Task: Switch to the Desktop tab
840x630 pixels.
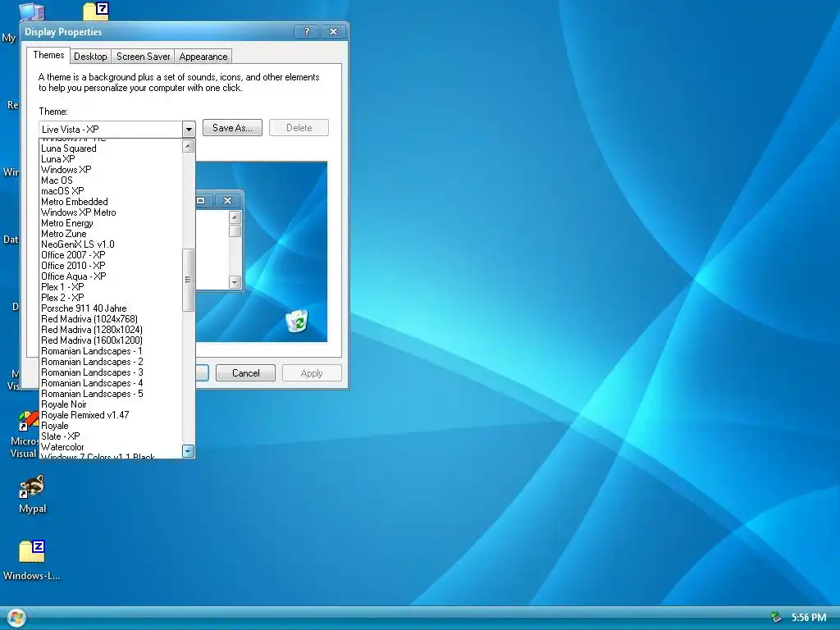Action: [90, 57]
